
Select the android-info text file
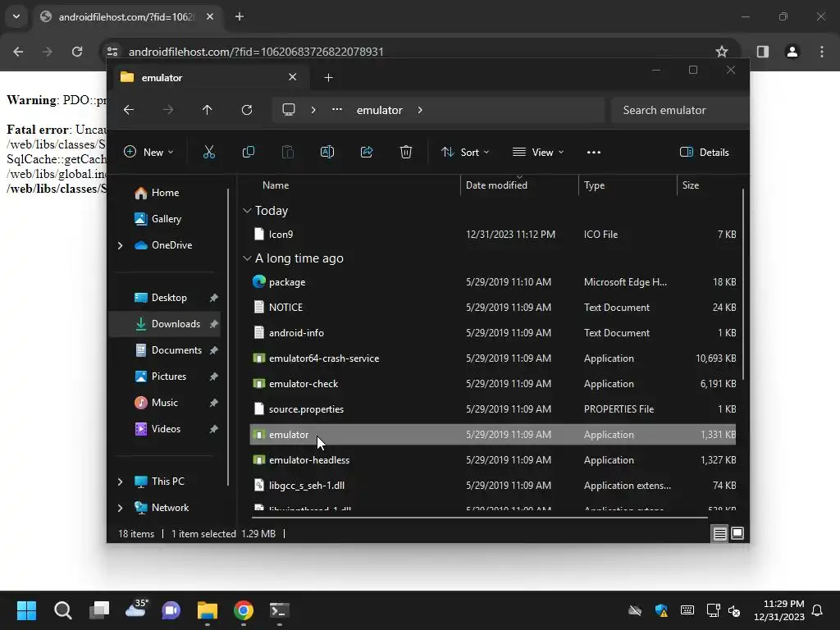(492, 333)
